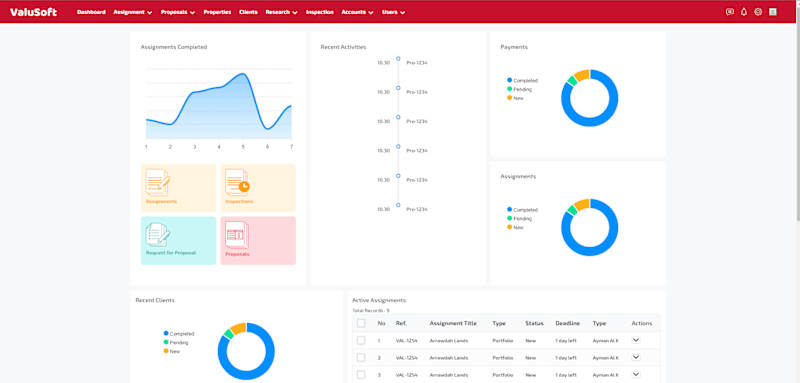Go to the Inspection menu item
800x383 pixels.
[x=320, y=12]
